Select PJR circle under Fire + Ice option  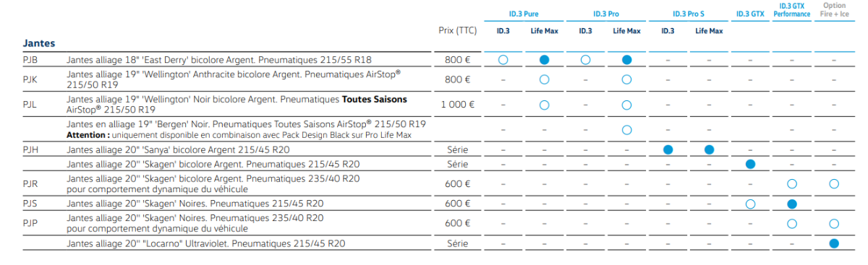pyautogui.click(x=834, y=184)
